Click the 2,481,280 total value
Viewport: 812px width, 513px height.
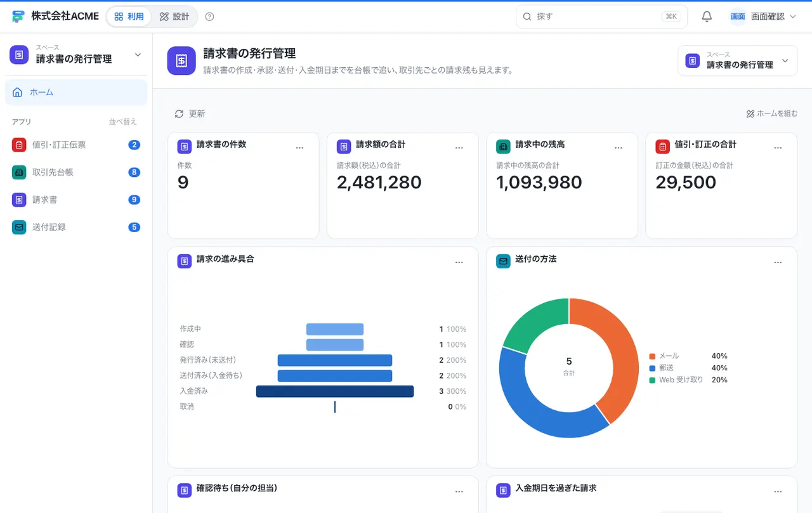(x=379, y=183)
